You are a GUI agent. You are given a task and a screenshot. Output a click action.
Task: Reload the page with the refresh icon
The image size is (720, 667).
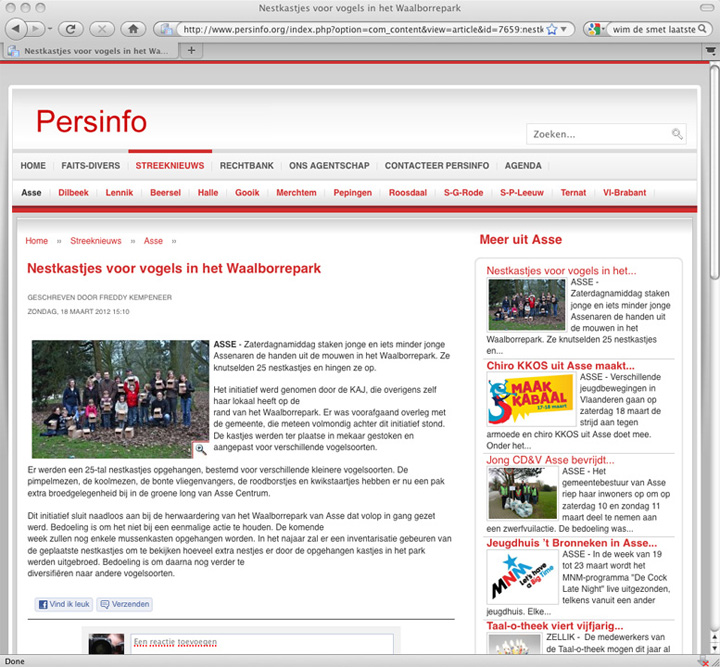point(70,29)
